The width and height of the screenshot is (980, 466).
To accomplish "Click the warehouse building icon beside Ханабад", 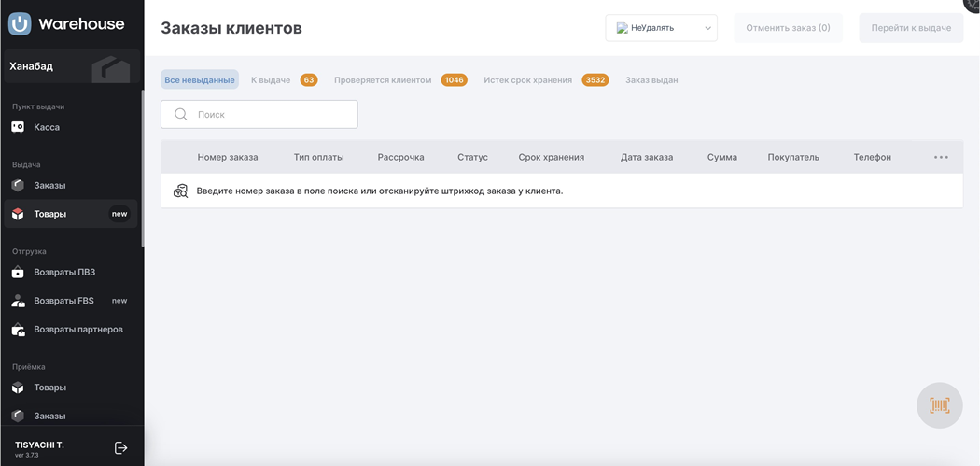I will (x=111, y=68).
